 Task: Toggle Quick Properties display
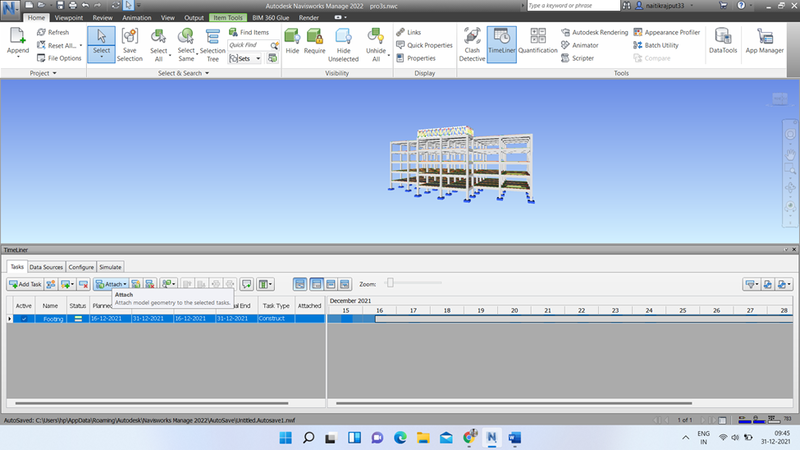424,45
